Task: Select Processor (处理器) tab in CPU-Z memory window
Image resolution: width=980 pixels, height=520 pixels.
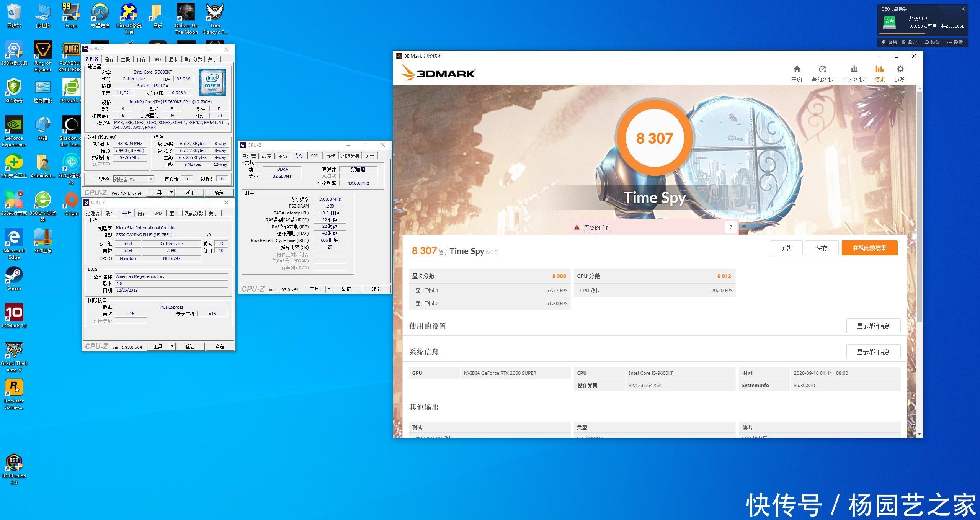Action: pos(249,156)
